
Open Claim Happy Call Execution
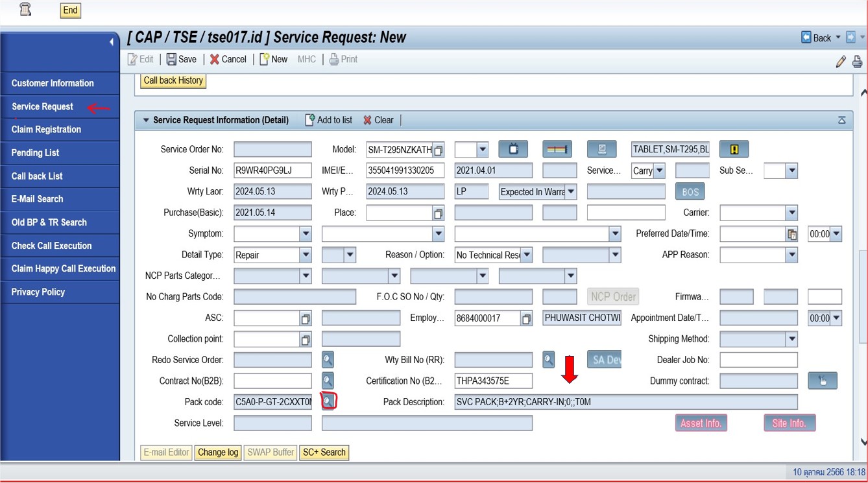coord(63,268)
